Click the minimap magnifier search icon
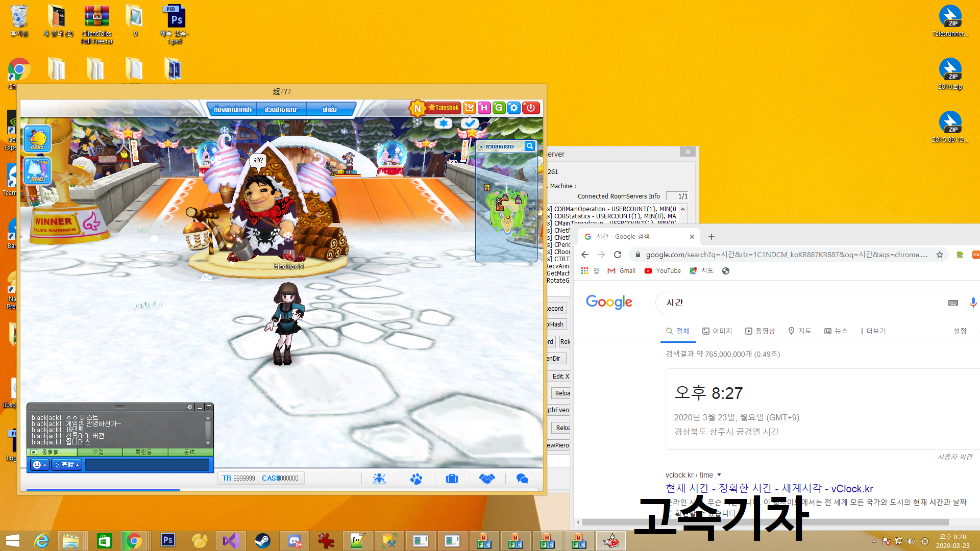The width and height of the screenshot is (980, 551). click(x=530, y=146)
